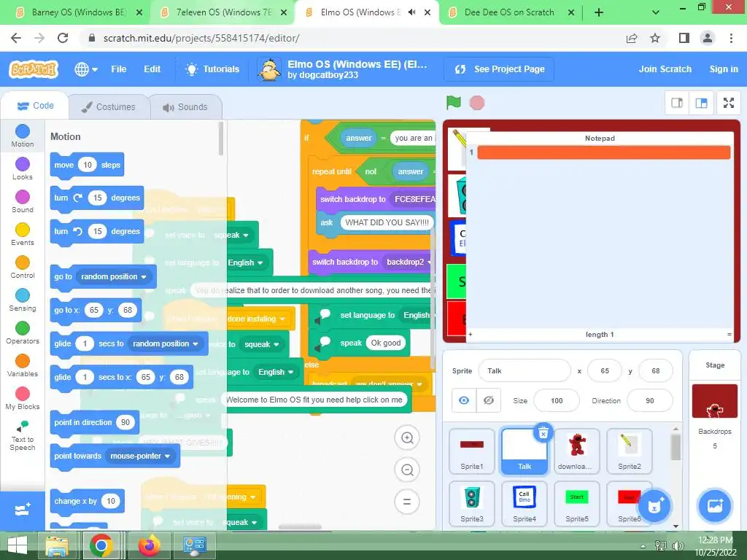Switch to large stage layout

coord(701,103)
